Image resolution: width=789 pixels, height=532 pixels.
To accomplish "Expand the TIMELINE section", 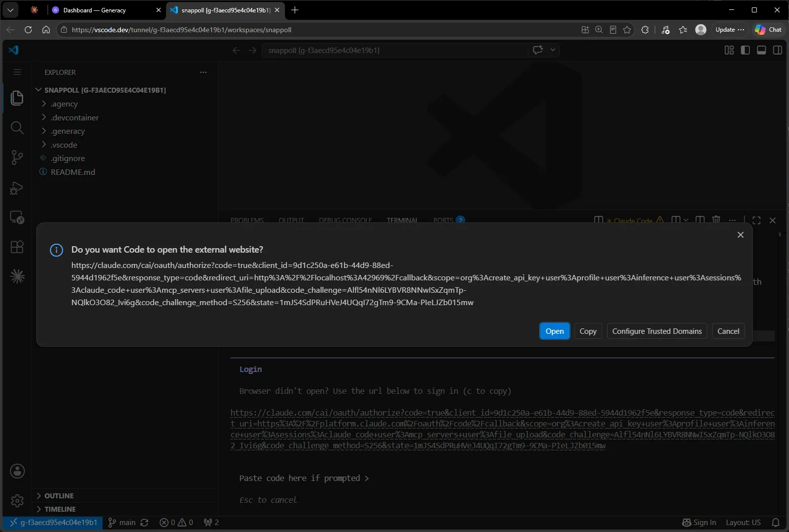I will (x=59, y=509).
